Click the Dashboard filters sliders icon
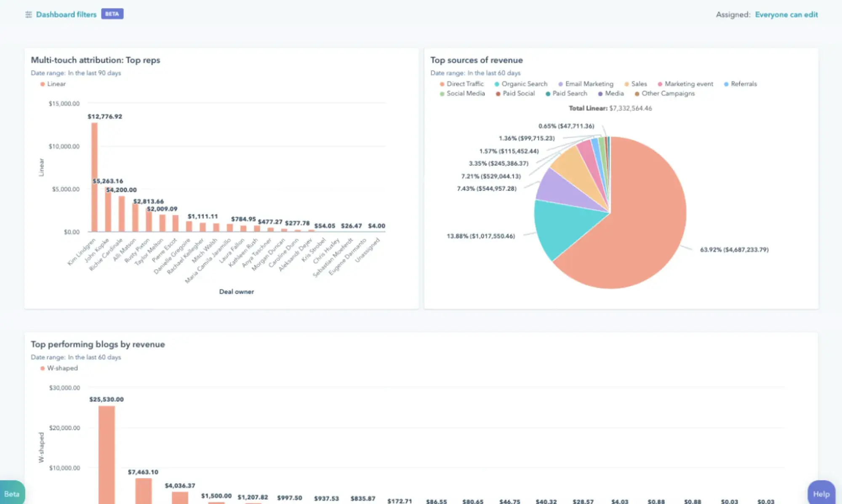 29,14
